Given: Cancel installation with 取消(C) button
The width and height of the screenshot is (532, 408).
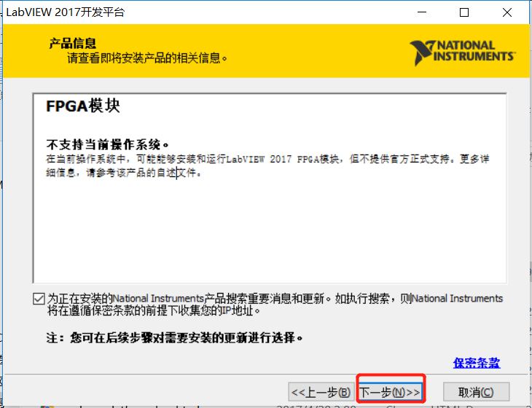Looking at the screenshot, I should (x=476, y=393).
